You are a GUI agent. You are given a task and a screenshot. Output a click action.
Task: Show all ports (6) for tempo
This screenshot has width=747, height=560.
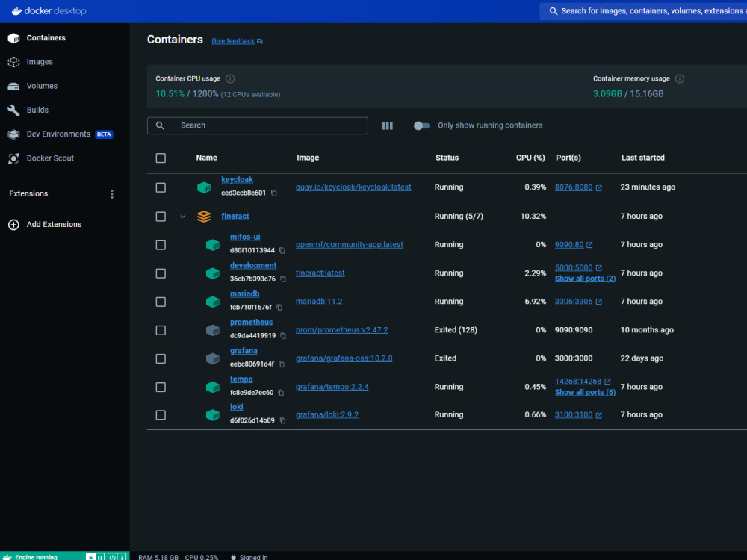tap(585, 393)
